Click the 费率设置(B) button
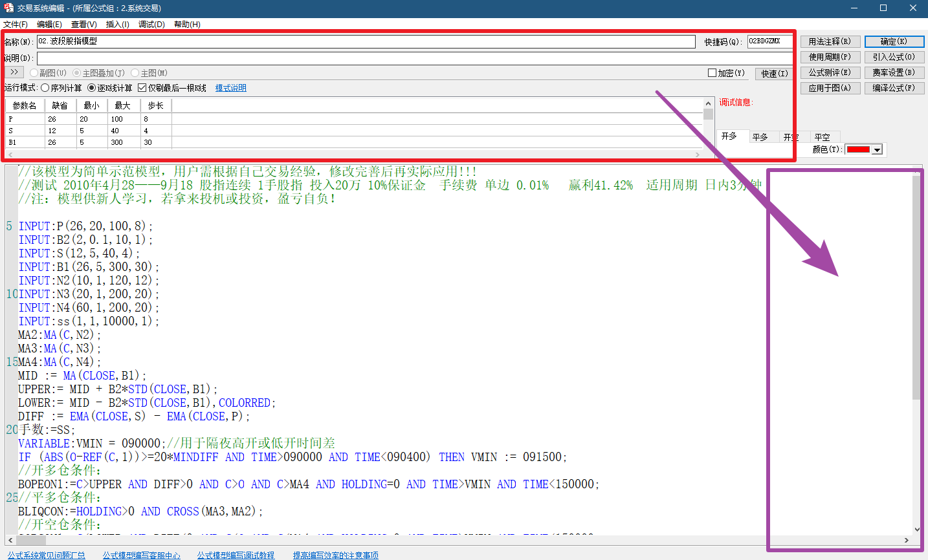 (x=894, y=72)
